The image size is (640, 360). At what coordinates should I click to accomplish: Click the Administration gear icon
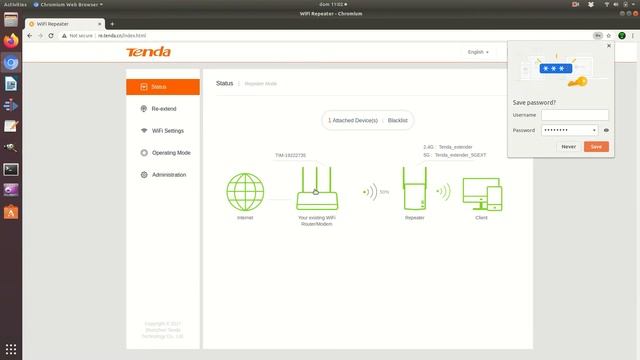pos(144,175)
